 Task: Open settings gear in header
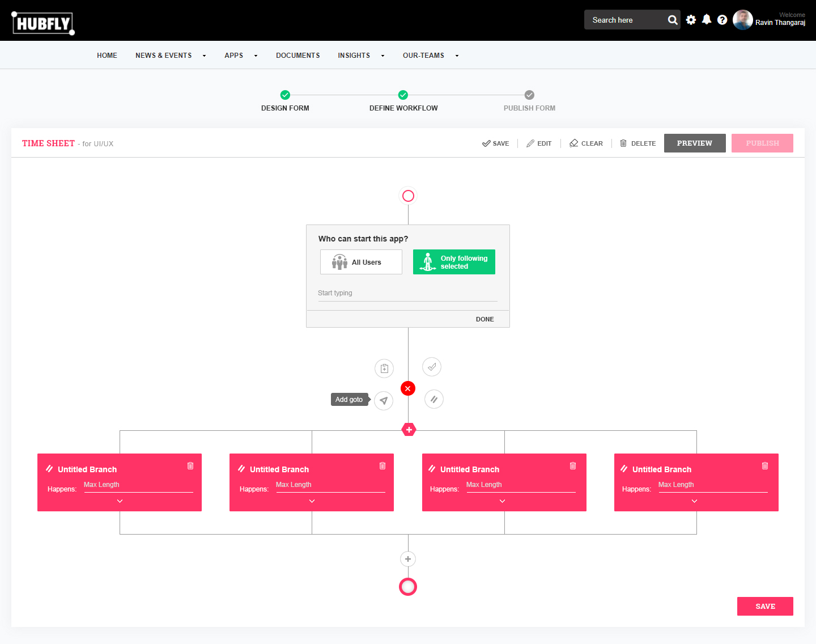[691, 20]
